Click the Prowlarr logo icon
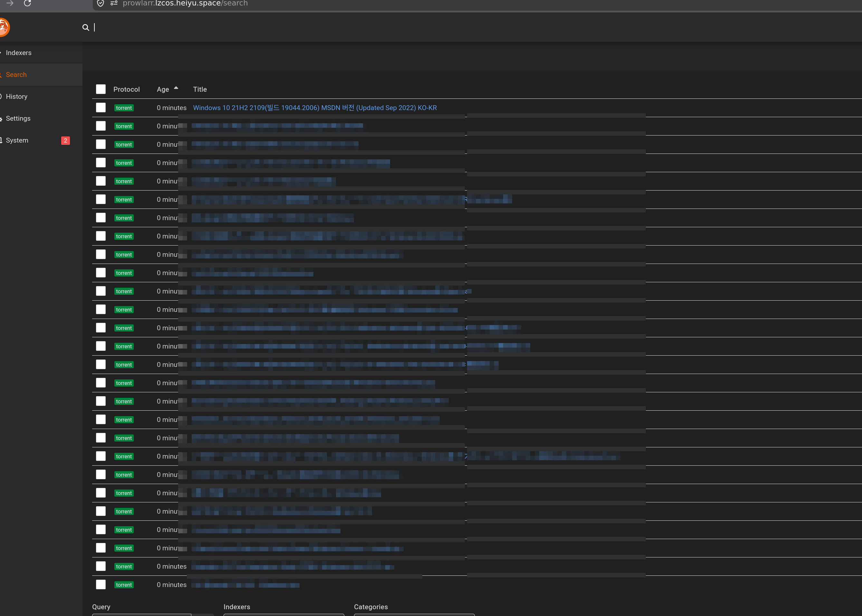Screen dimensions: 862x616 [x=4, y=27]
